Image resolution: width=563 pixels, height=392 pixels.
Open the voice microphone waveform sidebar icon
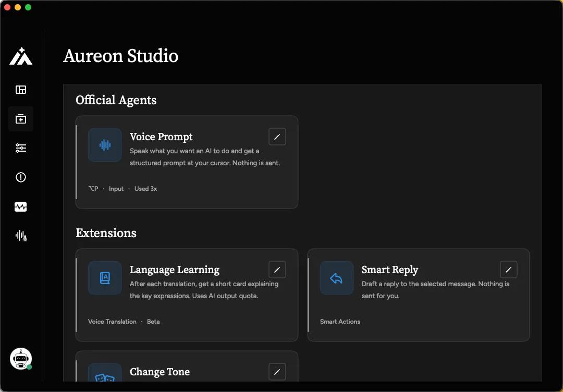tap(21, 236)
